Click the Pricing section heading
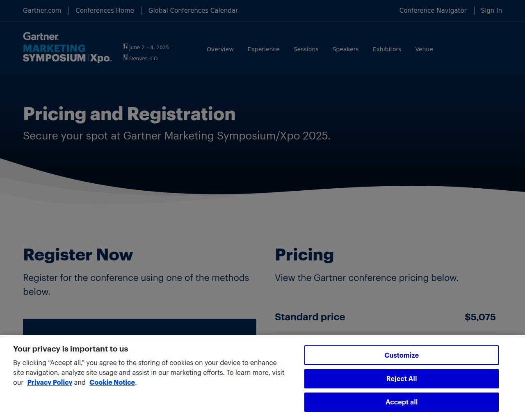 point(304,255)
